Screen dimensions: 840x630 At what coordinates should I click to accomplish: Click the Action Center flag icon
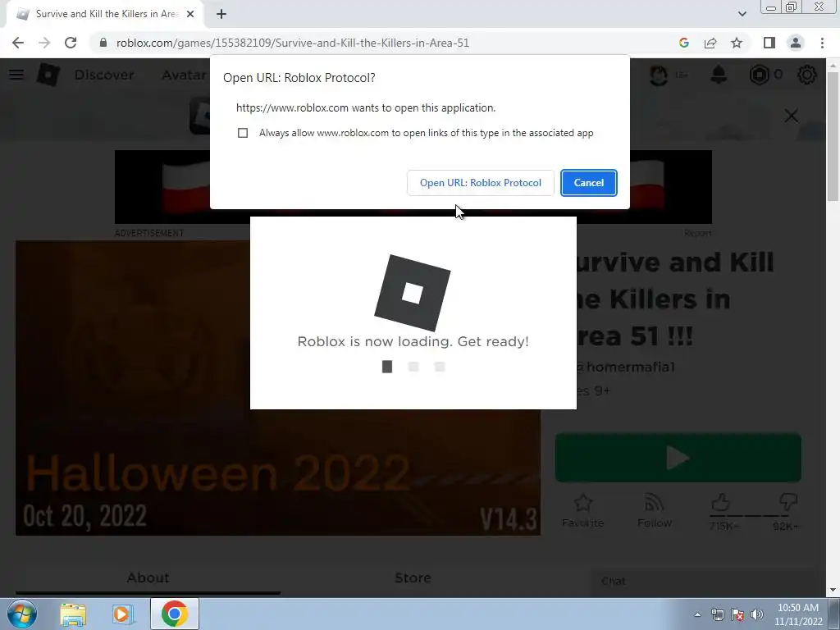[x=737, y=614]
